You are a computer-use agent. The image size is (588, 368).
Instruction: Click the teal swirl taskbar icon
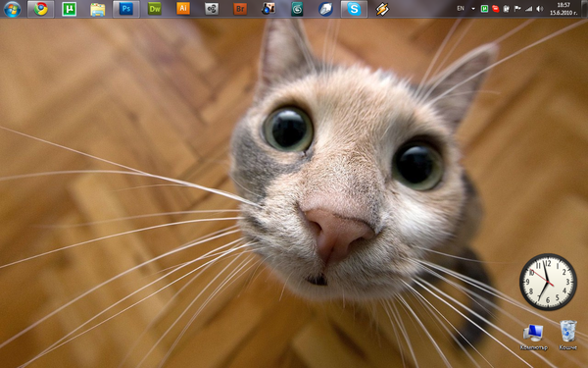tap(297, 9)
